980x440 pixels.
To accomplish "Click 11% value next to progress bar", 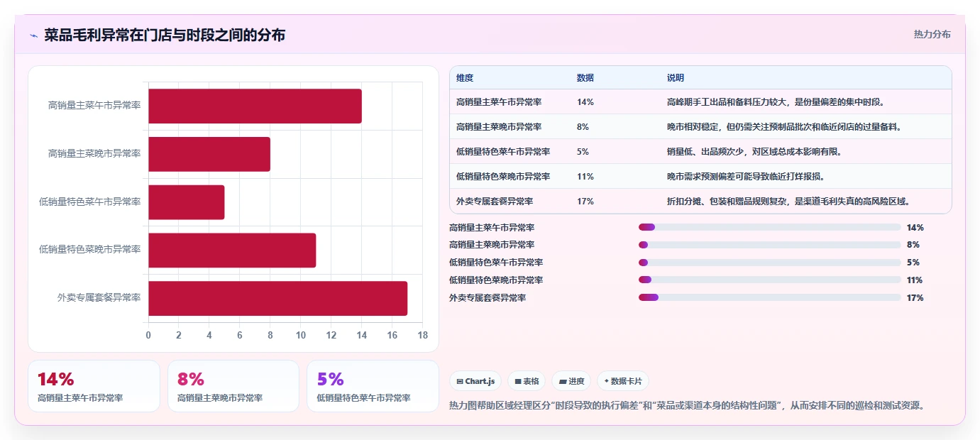I will pos(915,280).
